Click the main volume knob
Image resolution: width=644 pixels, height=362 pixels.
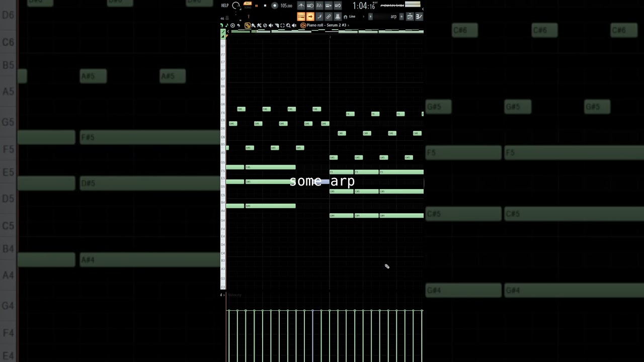coord(235,6)
